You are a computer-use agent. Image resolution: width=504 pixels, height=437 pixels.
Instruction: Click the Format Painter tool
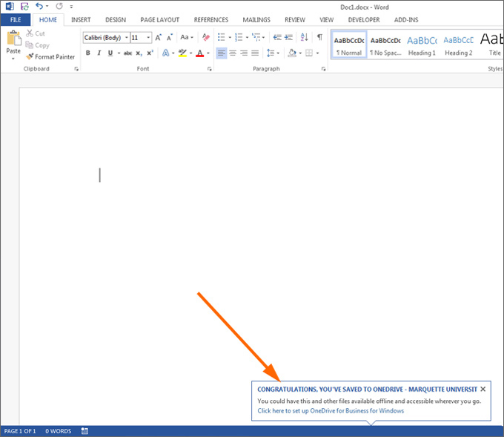coord(50,56)
